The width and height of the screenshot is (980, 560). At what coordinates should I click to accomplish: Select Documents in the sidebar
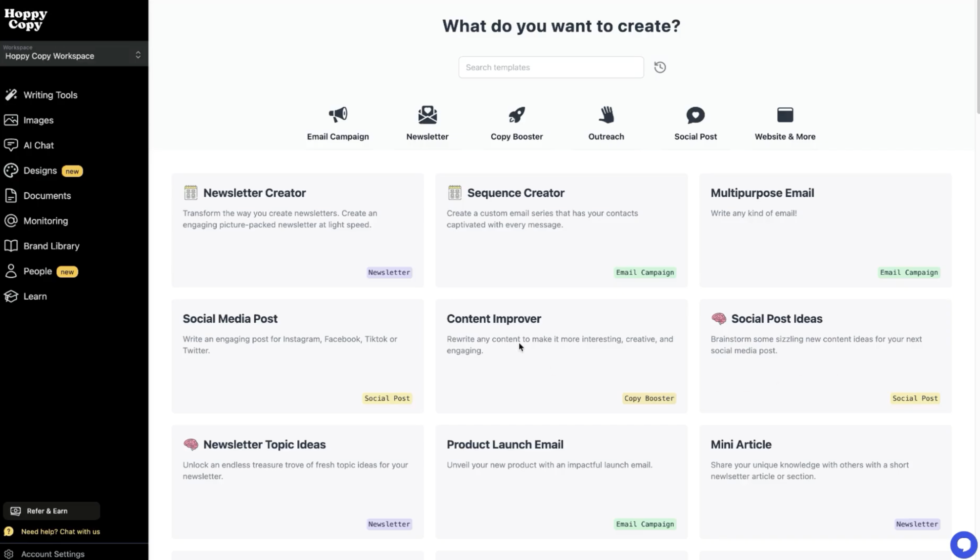tap(47, 196)
